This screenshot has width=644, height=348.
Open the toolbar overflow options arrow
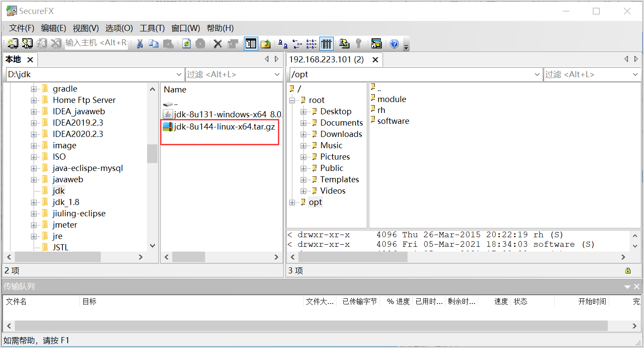coord(406,46)
